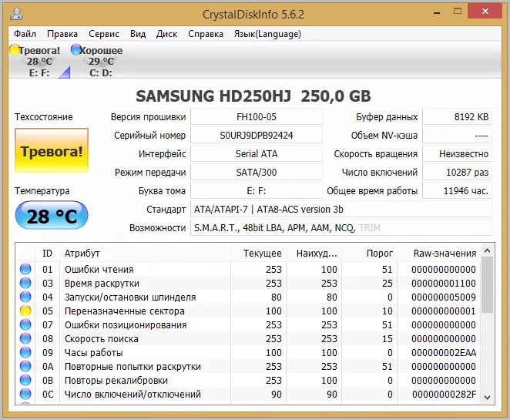The image size is (510, 420).
Task: Click the firmware version field FH100-05
Action: (x=257, y=117)
